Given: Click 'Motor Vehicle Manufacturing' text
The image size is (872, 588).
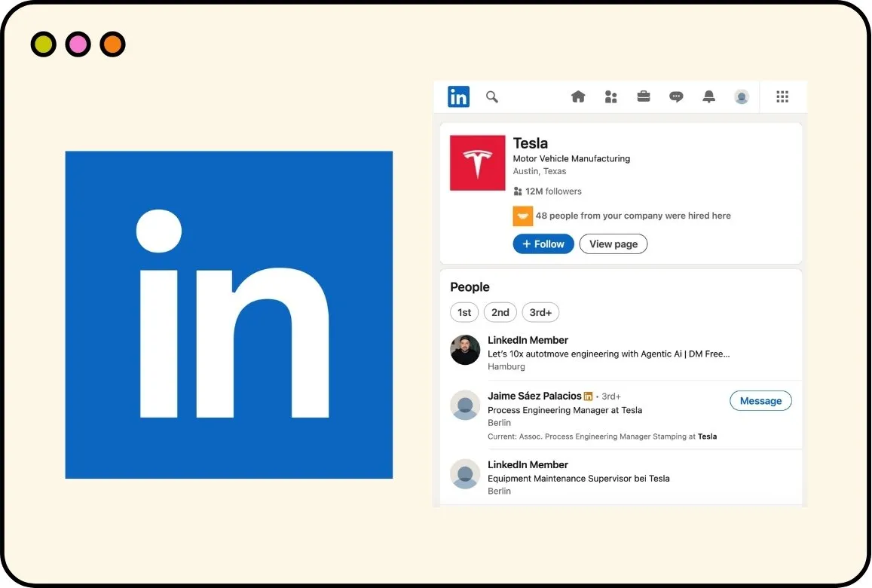Looking at the screenshot, I should pyautogui.click(x=571, y=158).
